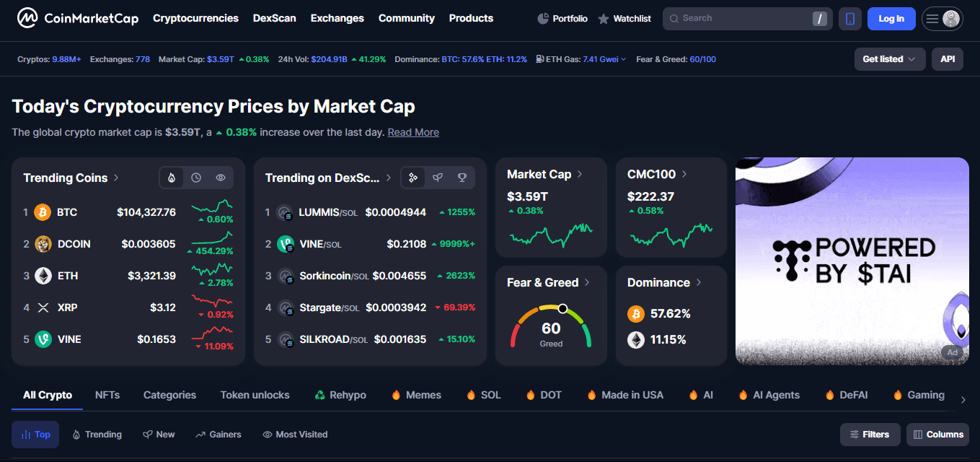Image resolution: width=980 pixels, height=462 pixels.
Task: Toggle DexScan top gainers trophy view
Action: (462, 178)
